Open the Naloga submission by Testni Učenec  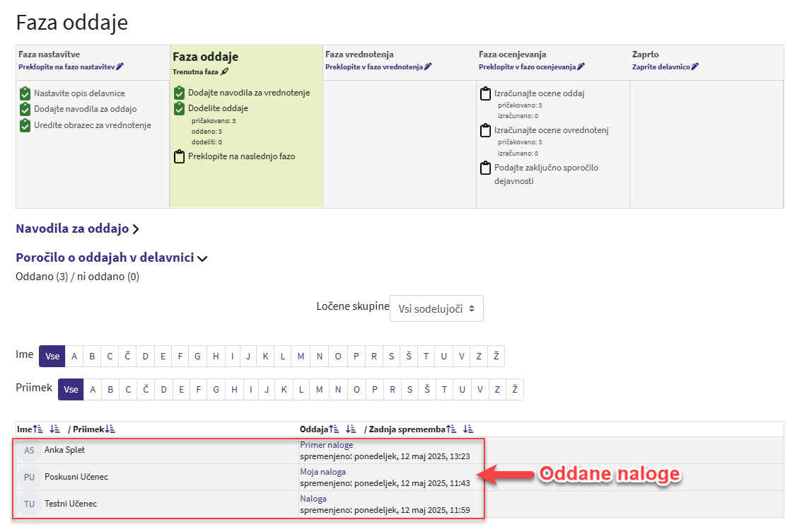tap(313, 499)
